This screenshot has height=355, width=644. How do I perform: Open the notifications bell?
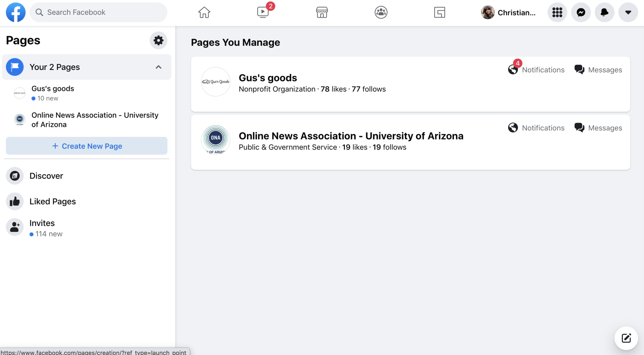point(604,12)
